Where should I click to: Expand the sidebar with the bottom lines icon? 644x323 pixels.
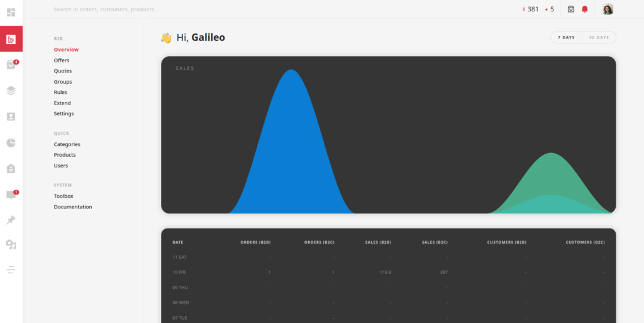coord(11,270)
